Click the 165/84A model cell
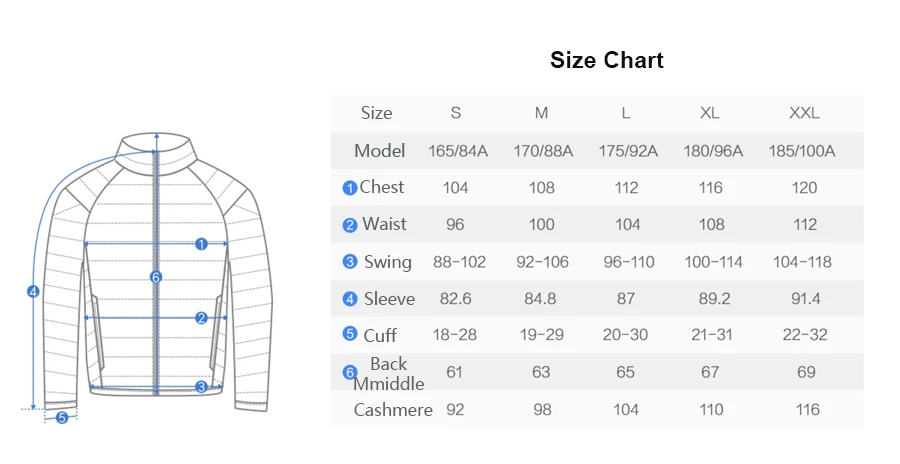 [458, 151]
